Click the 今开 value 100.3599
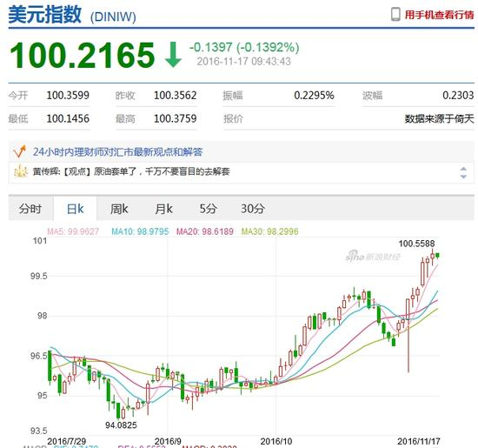478x448 pixels. point(68,95)
